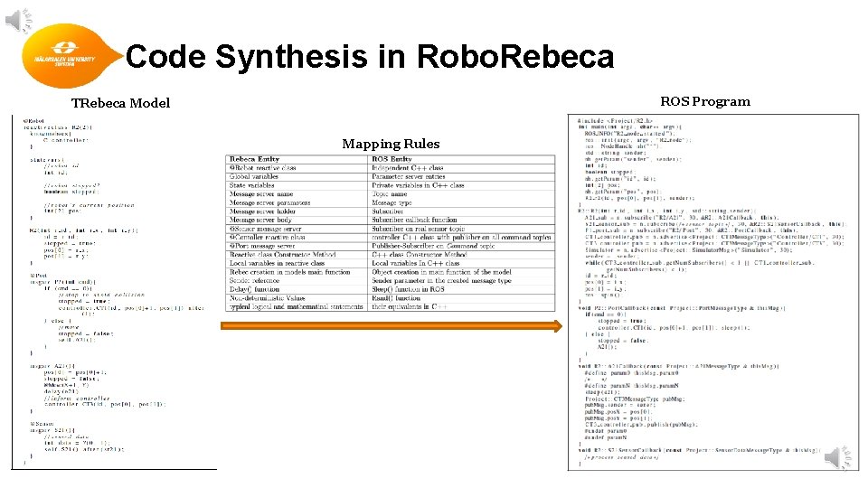Click the 'Topic name' cell
Screen dimensions: 868x488
[x=462, y=194]
